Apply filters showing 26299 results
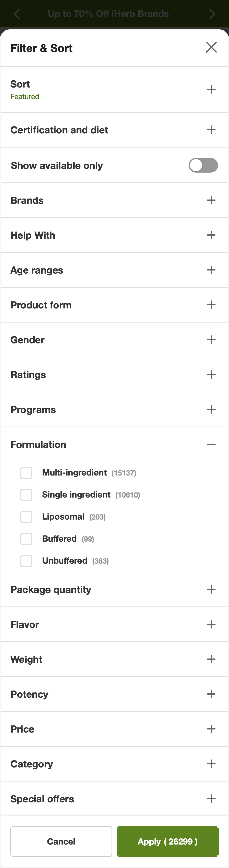This screenshot has height=868, width=229. coord(168,841)
